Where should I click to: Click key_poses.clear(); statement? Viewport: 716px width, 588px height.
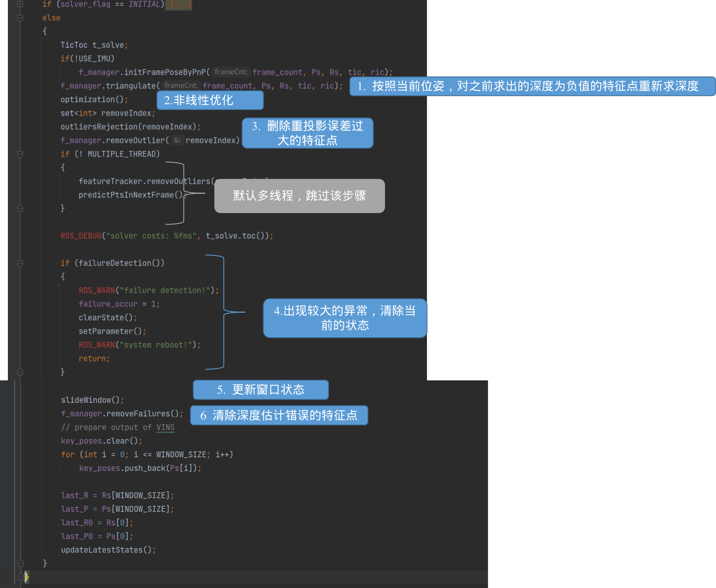pyautogui.click(x=102, y=441)
